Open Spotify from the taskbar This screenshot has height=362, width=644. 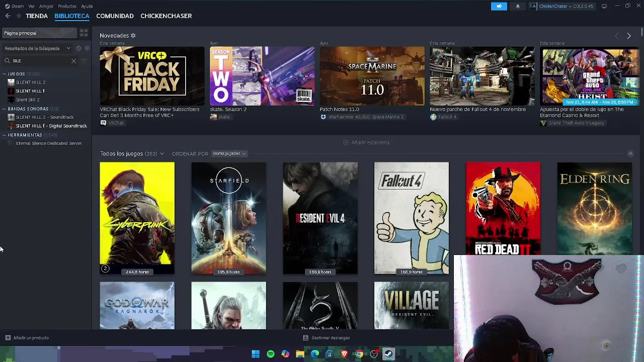click(271, 354)
